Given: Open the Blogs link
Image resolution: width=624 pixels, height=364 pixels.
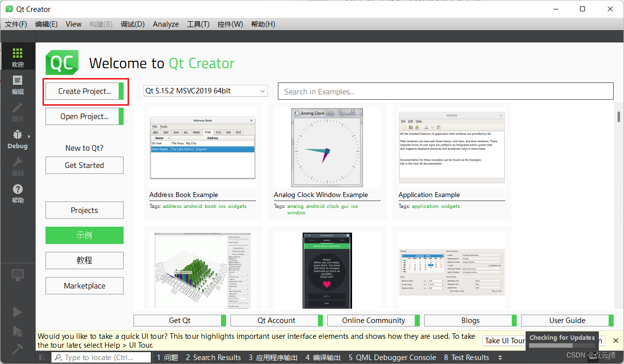Looking at the screenshot, I should tap(471, 321).
